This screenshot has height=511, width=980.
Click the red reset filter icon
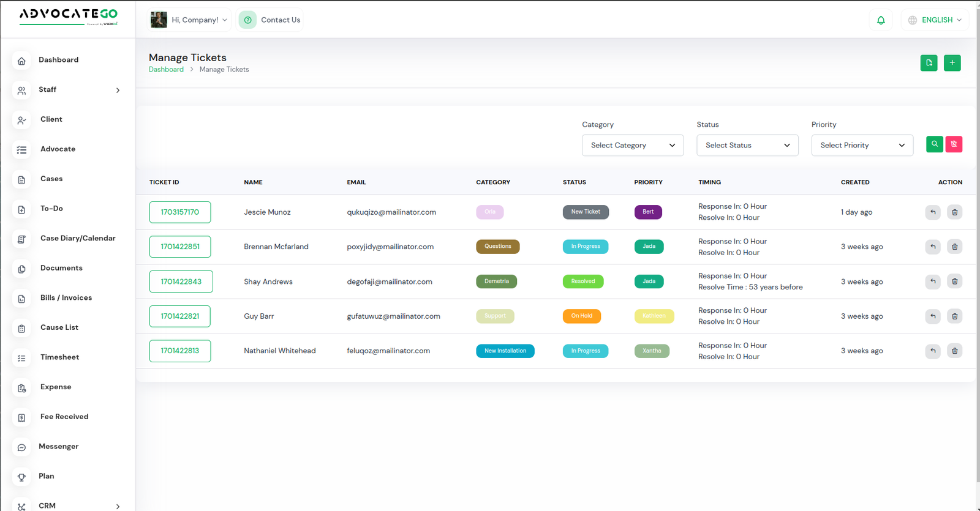click(x=954, y=144)
